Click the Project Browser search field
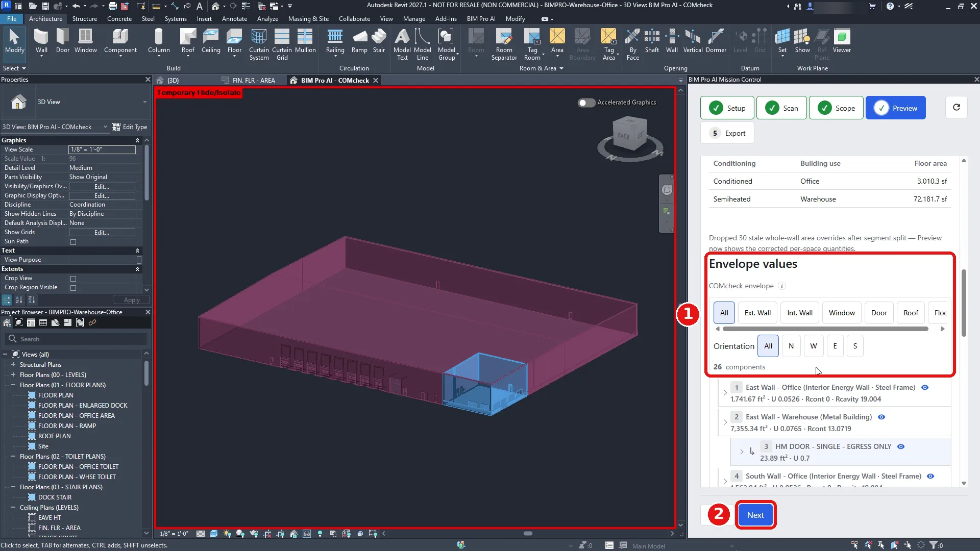Screen dimensions: 980x551 77,339
